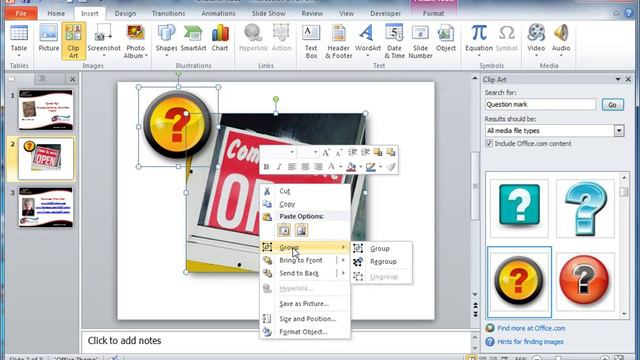The height and width of the screenshot is (360, 640).
Task: Open the Results should be dropdown
Action: (619, 131)
